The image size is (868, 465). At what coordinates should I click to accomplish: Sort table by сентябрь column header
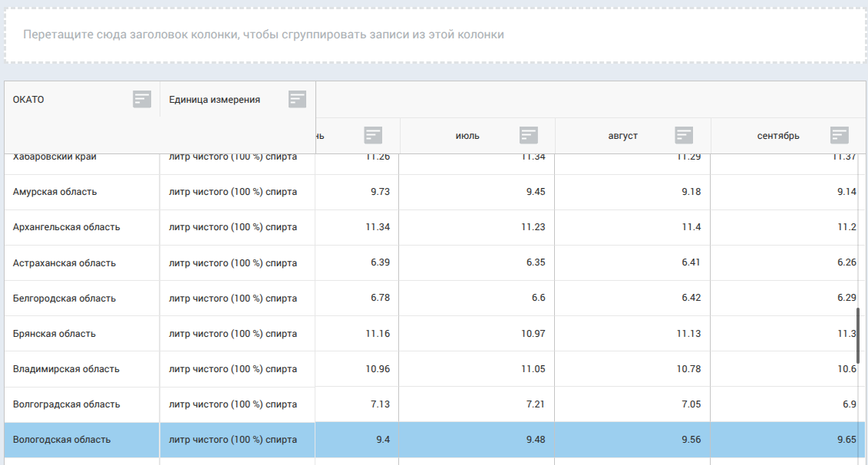777,136
